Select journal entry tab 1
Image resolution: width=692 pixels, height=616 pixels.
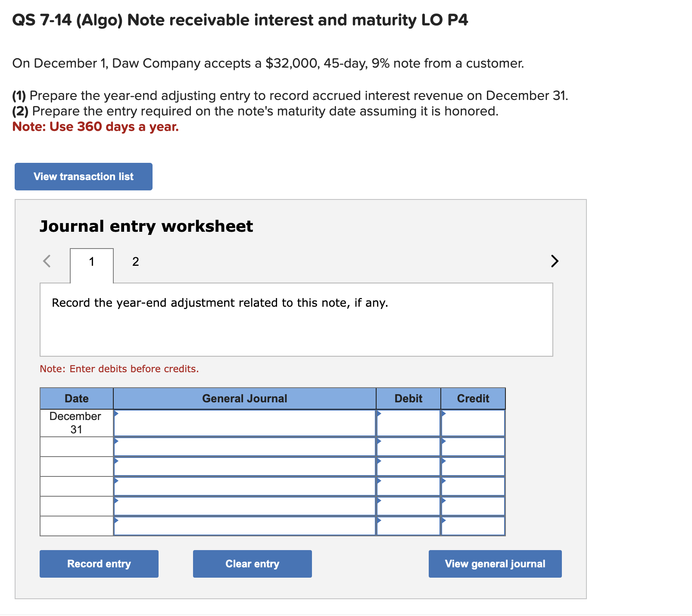click(91, 261)
